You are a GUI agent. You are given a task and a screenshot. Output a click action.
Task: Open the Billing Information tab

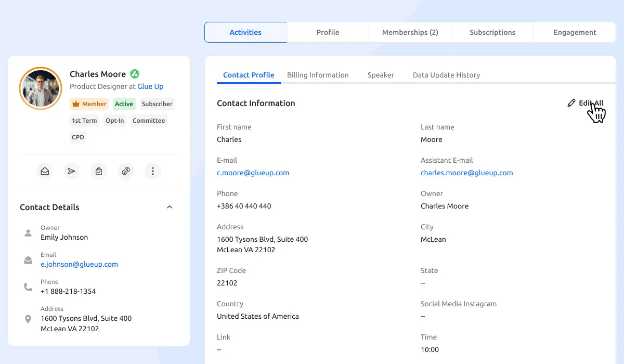tap(318, 75)
